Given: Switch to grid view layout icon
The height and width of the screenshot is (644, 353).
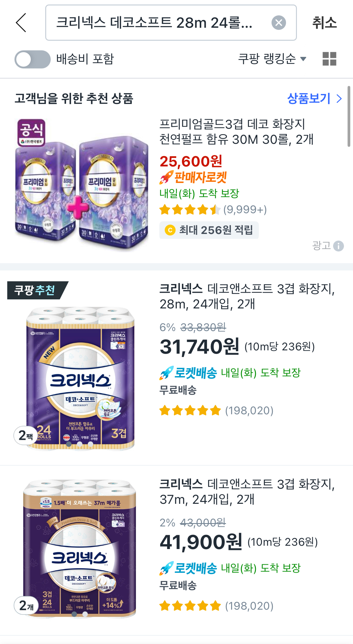Looking at the screenshot, I should (x=329, y=59).
